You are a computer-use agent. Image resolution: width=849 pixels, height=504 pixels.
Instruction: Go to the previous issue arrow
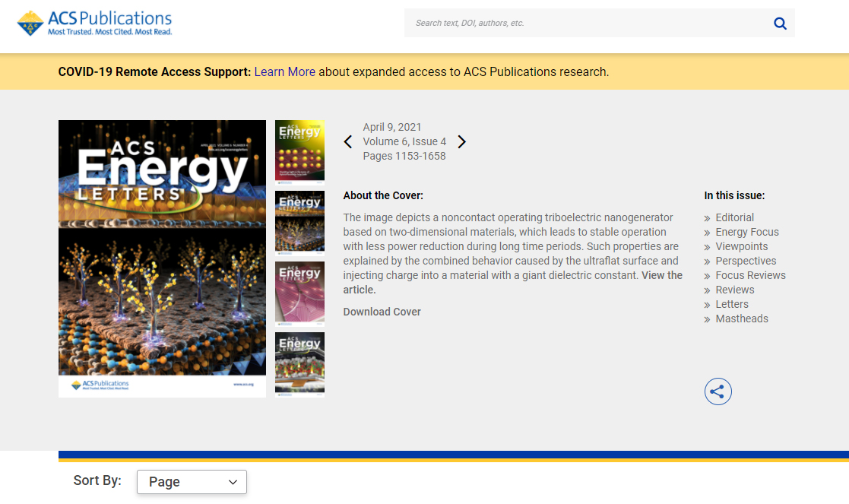coord(348,142)
